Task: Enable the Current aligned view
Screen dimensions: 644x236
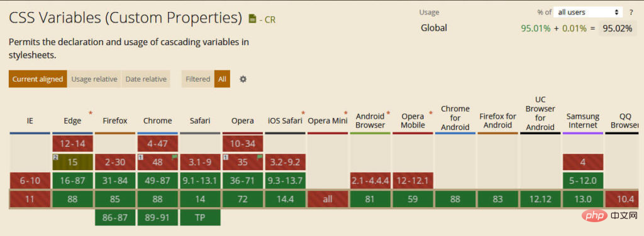Action: tap(37, 79)
